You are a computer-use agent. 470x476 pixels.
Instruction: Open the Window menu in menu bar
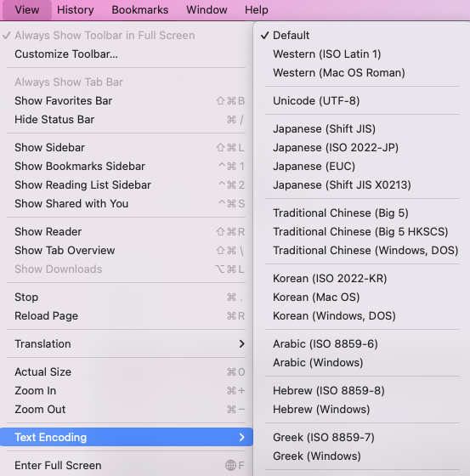pyautogui.click(x=207, y=10)
